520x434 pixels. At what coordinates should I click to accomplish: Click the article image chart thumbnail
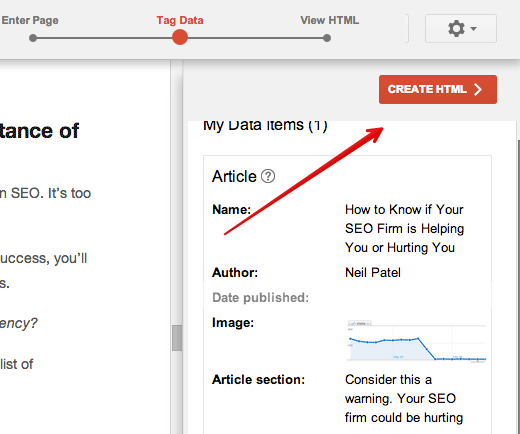coord(417,341)
